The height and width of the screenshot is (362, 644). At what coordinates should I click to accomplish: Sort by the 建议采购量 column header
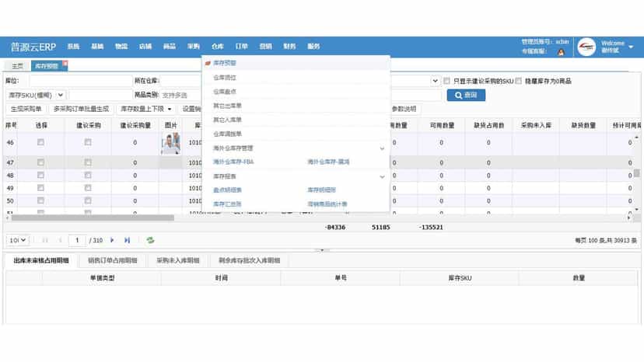click(135, 125)
